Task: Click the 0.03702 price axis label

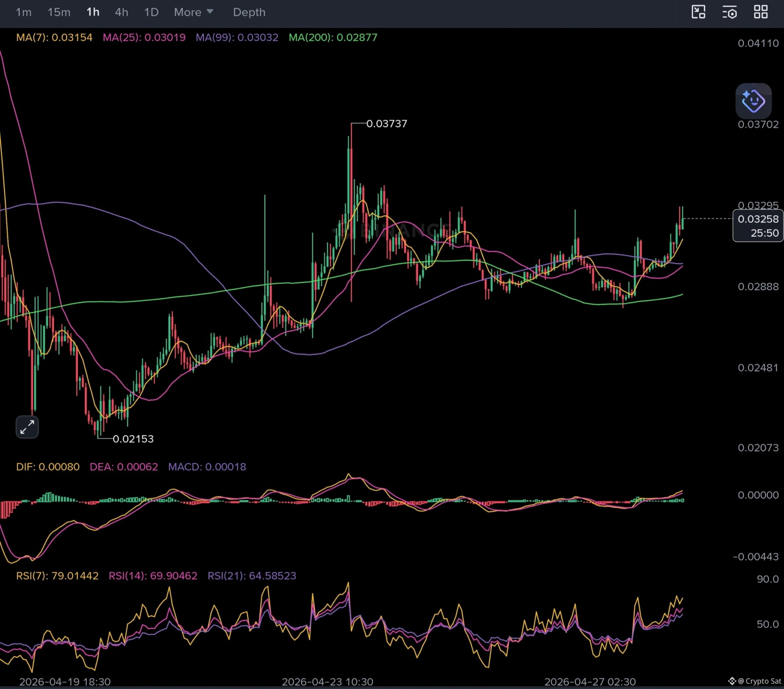Action: coord(758,124)
